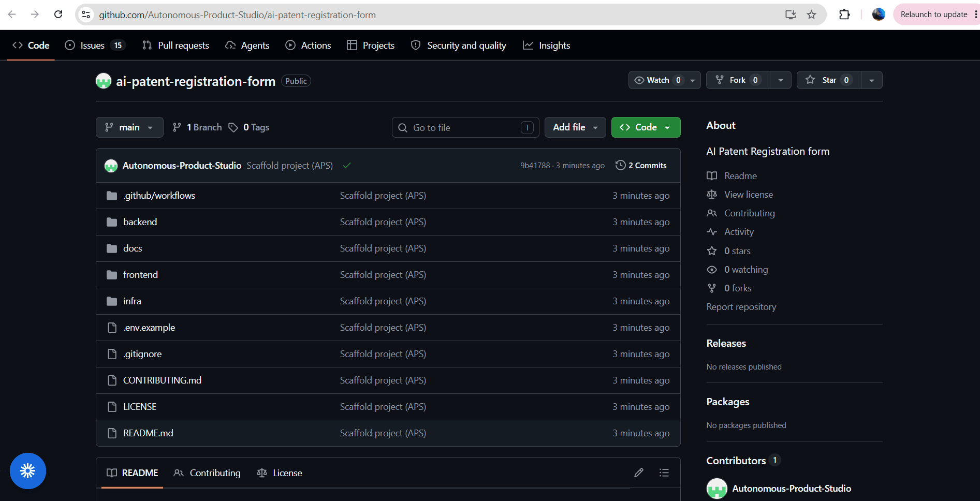Image resolution: width=980 pixels, height=501 pixels.
Task: Select the License tab below file list
Action: [280, 473]
